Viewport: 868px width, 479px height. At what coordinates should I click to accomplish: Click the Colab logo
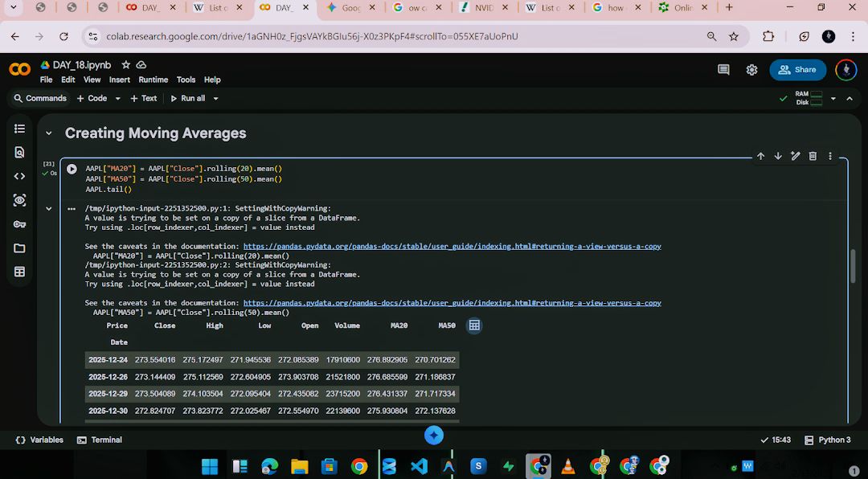[x=20, y=70]
